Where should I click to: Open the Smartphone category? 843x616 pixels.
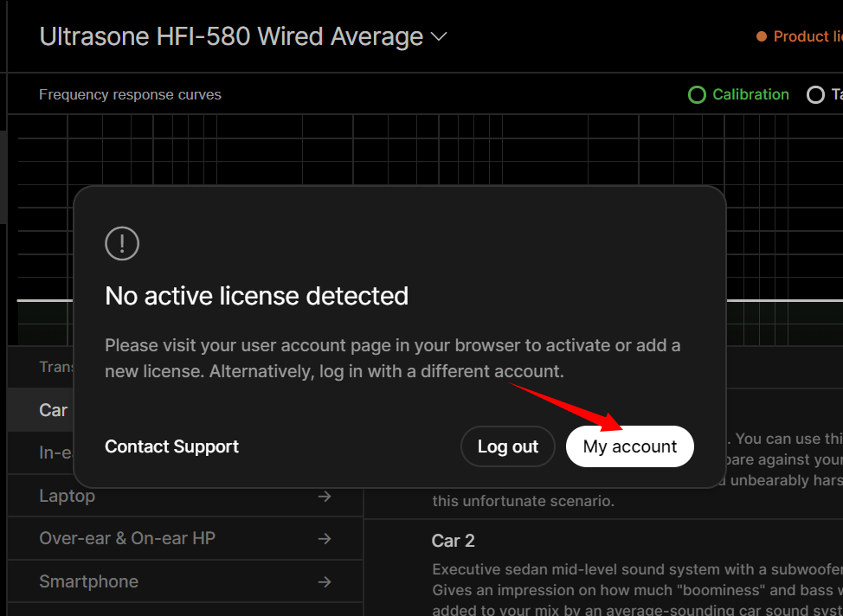point(88,581)
